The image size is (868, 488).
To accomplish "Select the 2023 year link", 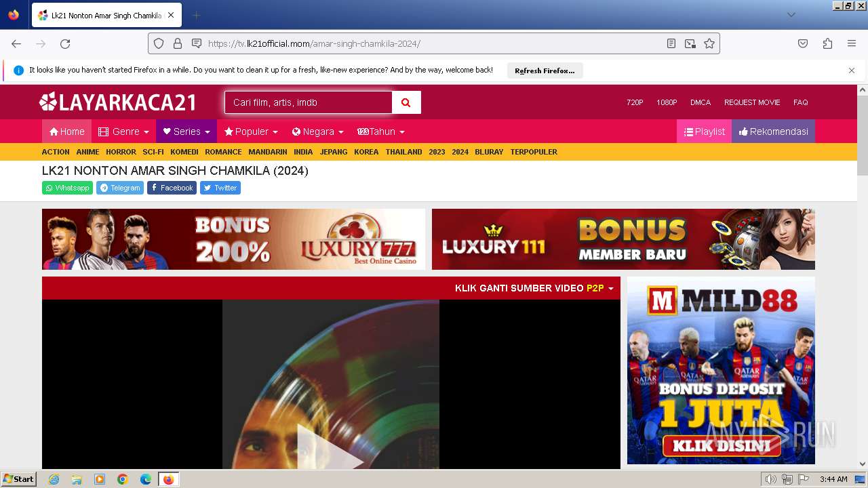I will (x=437, y=152).
